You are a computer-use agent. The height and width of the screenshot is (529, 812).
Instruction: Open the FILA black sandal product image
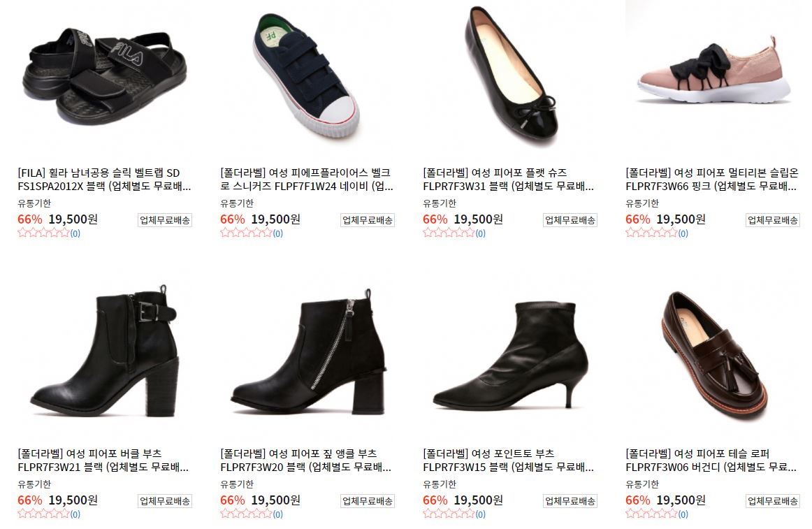pyautogui.click(x=104, y=77)
